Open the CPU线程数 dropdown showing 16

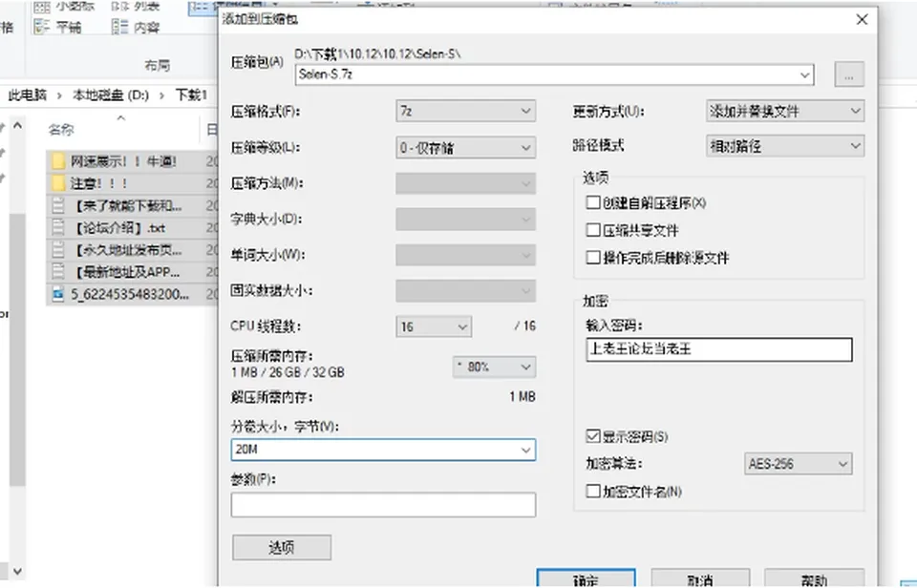434,326
